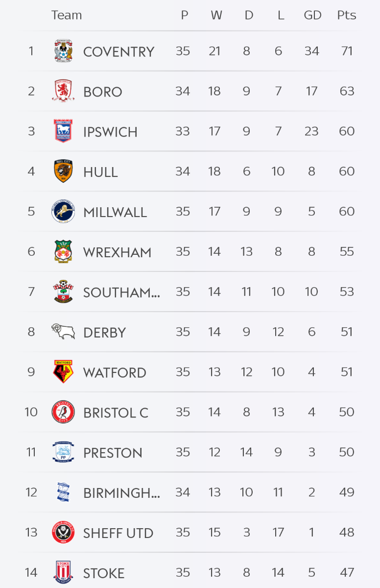Viewport: 380px width, 588px height.
Task: Click the Team column header
Action: click(67, 15)
